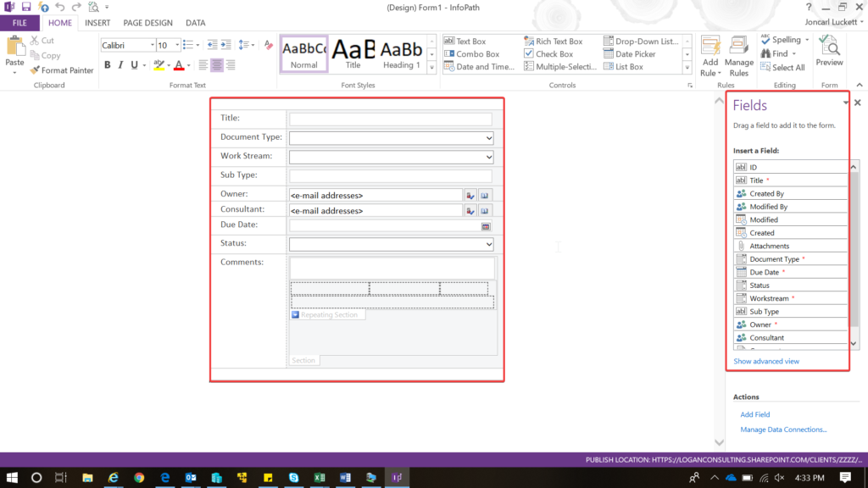Expand the Font Styles gallery
The width and height of the screenshot is (868, 488).
[431, 68]
